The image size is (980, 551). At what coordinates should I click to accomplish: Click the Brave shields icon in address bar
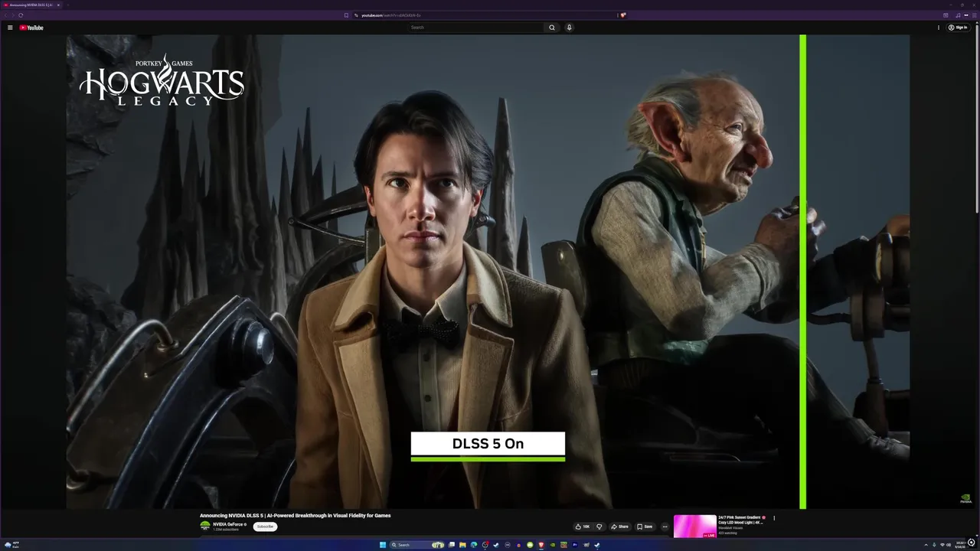point(623,15)
